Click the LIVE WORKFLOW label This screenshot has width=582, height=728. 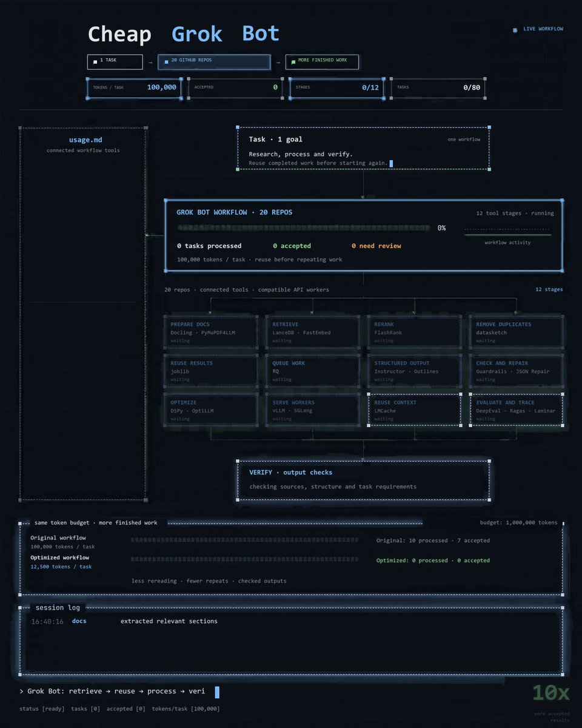pyautogui.click(x=543, y=29)
